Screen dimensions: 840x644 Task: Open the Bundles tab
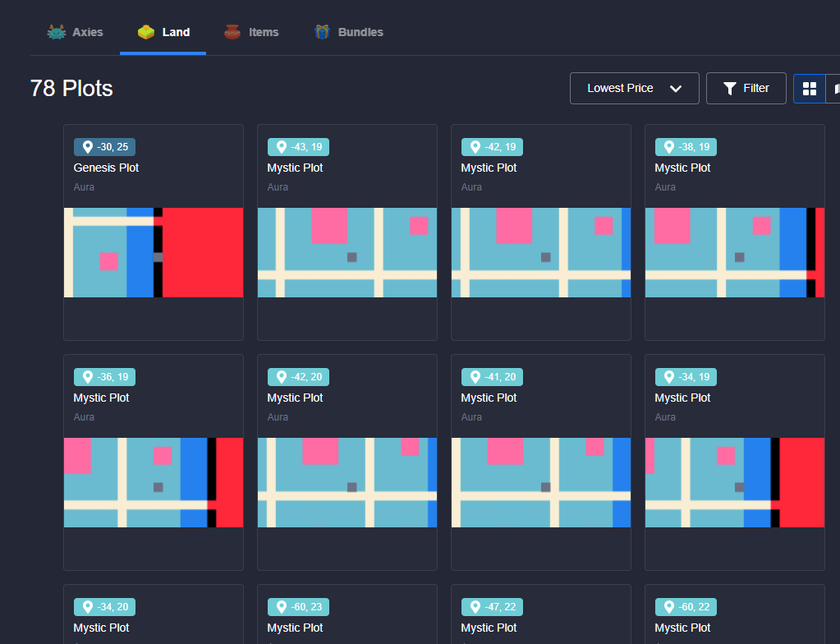tap(349, 32)
